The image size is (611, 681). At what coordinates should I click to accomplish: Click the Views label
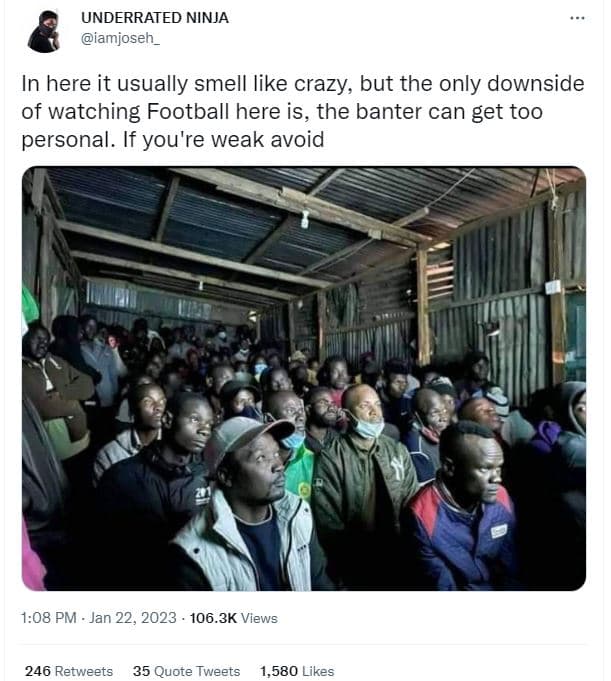[x=260, y=618]
